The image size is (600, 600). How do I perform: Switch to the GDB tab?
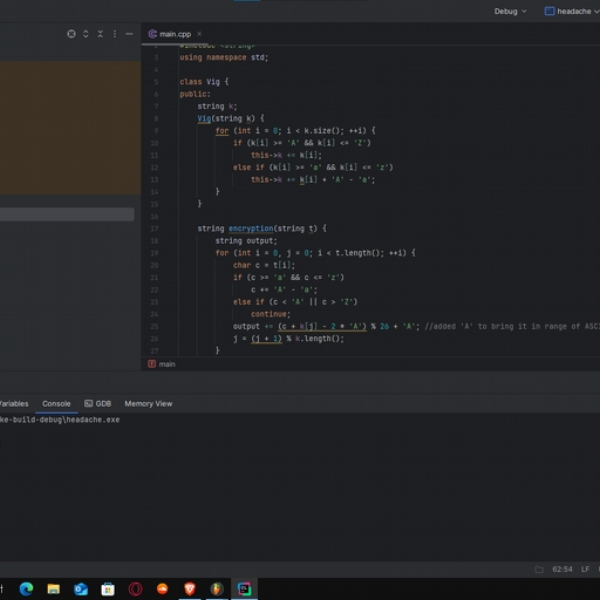pos(98,404)
